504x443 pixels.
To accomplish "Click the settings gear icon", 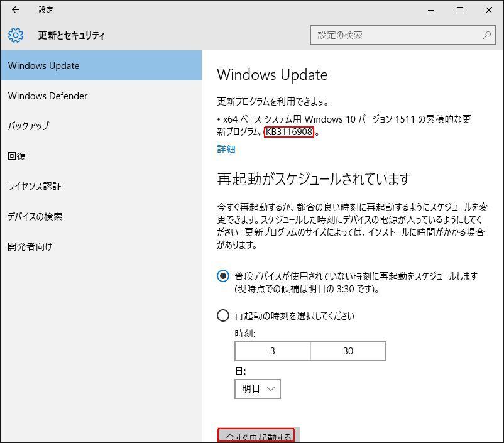I will [x=16, y=35].
